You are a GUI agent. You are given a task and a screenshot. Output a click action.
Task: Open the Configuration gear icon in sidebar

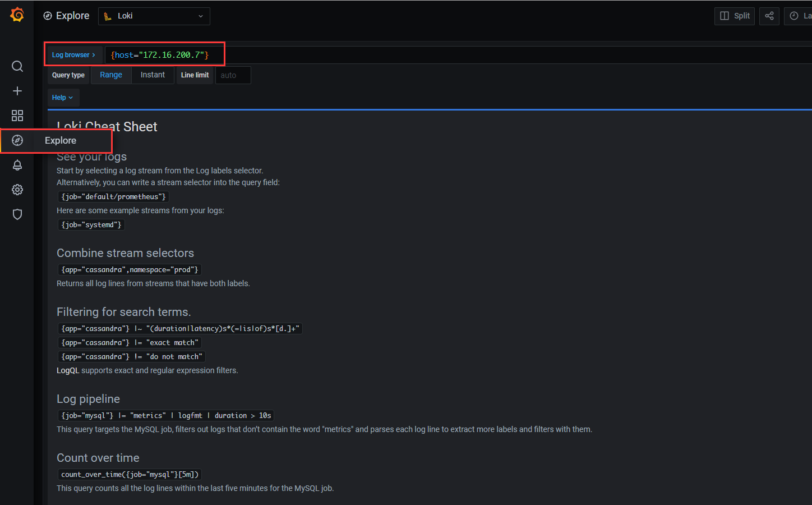tap(17, 190)
